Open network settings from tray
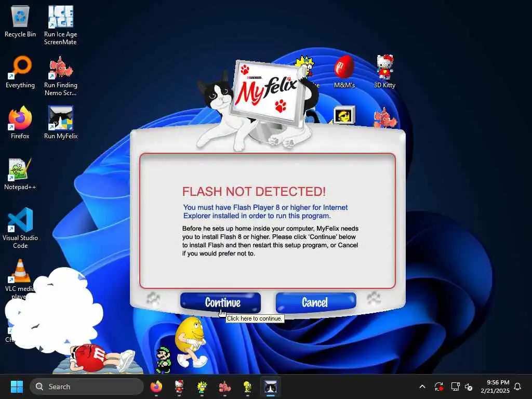532x399 pixels. pyautogui.click(x=455, y=387)
